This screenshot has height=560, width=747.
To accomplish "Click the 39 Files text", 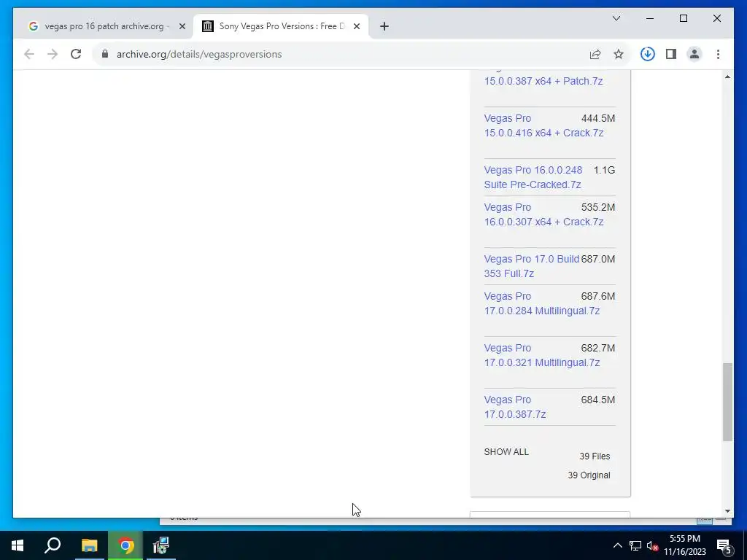I will (595, 456).
